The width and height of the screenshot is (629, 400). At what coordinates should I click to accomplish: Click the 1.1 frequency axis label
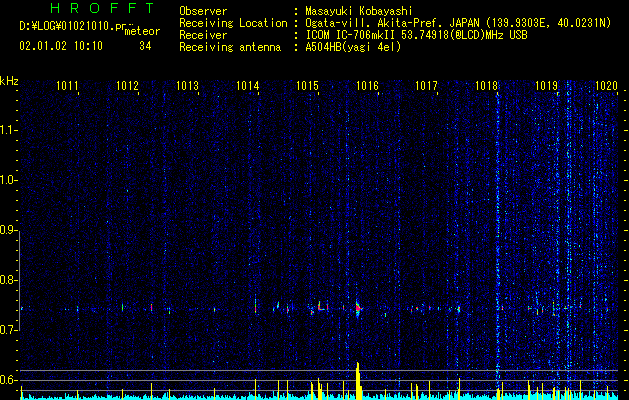tap(8, 130)
